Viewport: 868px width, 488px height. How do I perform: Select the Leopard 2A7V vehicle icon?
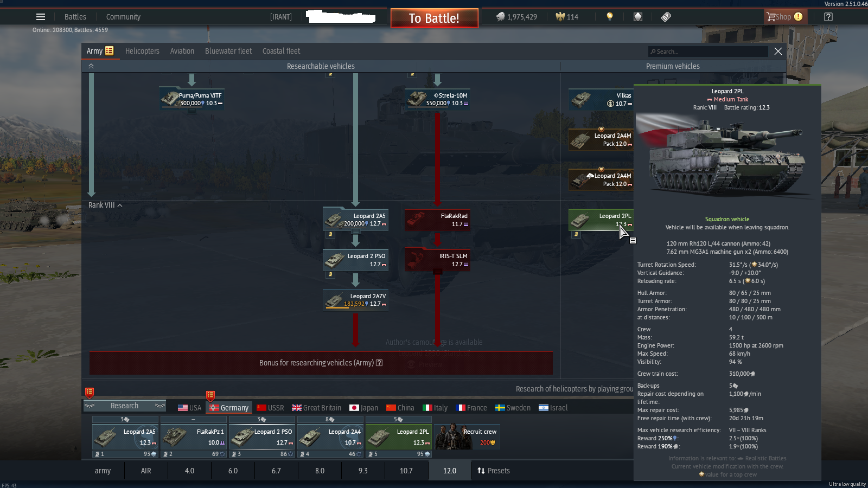point(335,300)
